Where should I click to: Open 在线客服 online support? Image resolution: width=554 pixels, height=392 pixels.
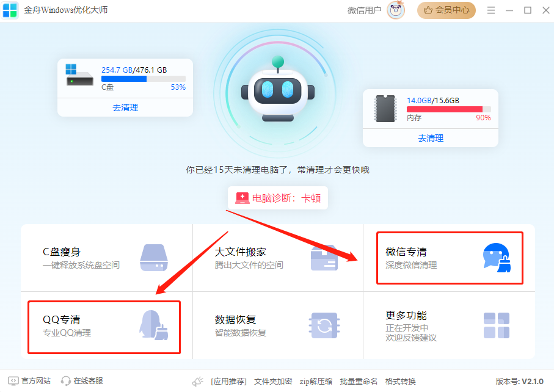click(x=89, y=380)
